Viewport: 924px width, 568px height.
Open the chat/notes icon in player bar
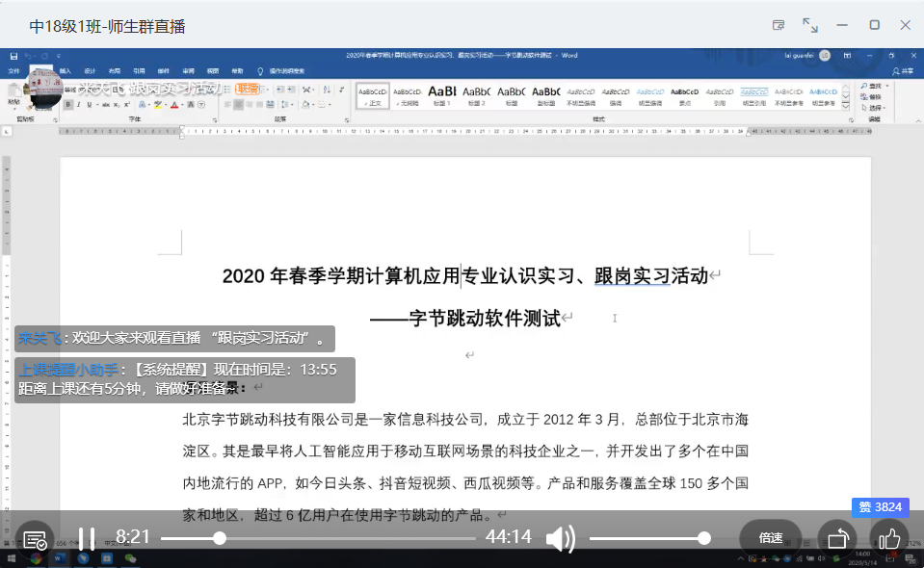coord(35,539)
